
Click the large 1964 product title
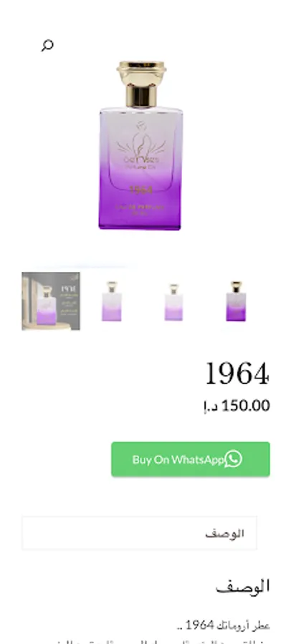[237, 374]
